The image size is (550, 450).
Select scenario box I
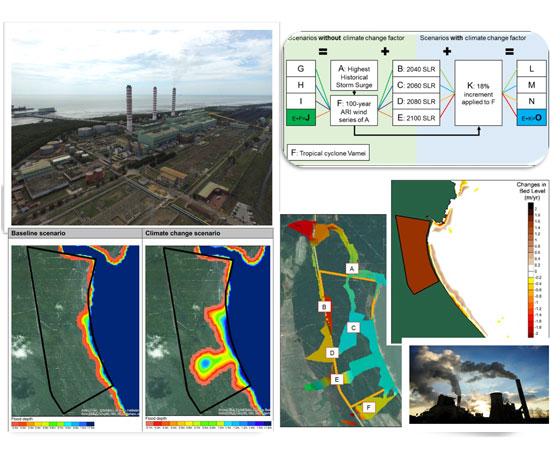coord(301,101)
